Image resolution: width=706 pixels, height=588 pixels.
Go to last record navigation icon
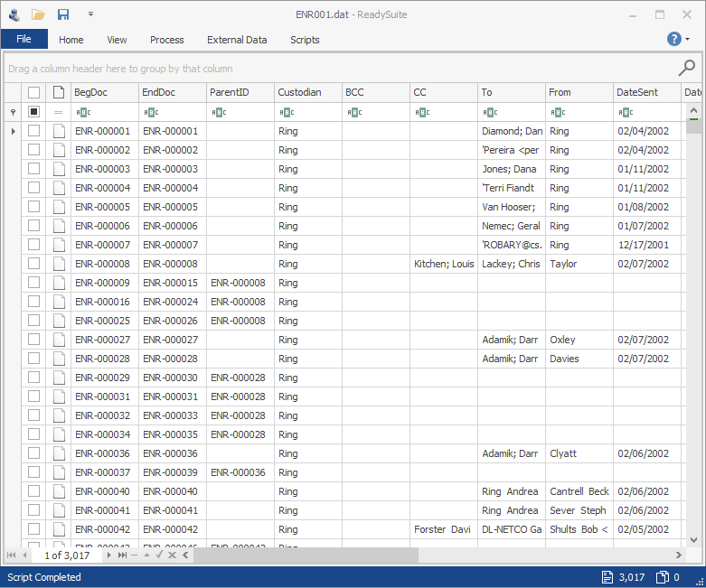(122, 555)
